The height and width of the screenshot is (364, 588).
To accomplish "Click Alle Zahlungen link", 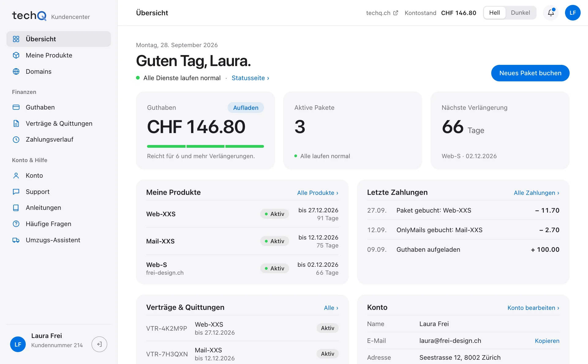I will tap(537, 193).
